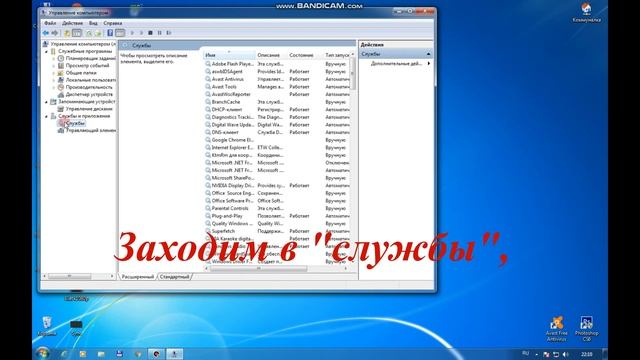Screen dimensions: 640x360
Task: Sort services by the Состояние column header
Action: (301, 55)
